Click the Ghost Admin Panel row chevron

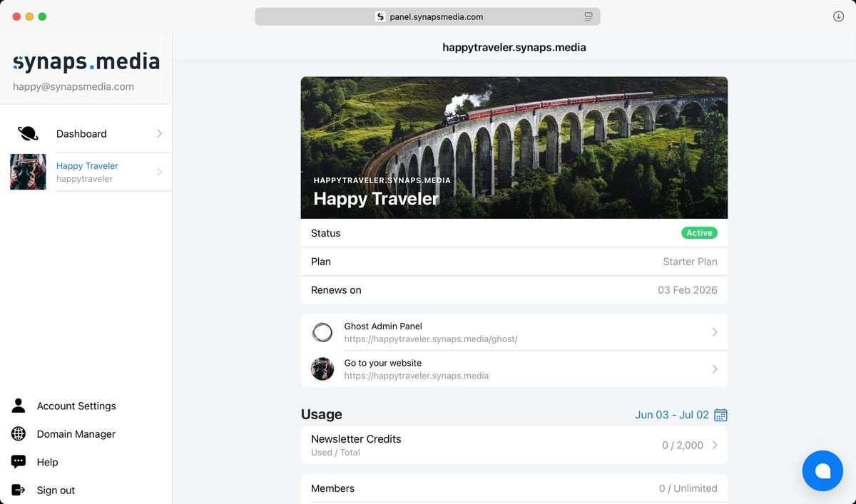715,332
